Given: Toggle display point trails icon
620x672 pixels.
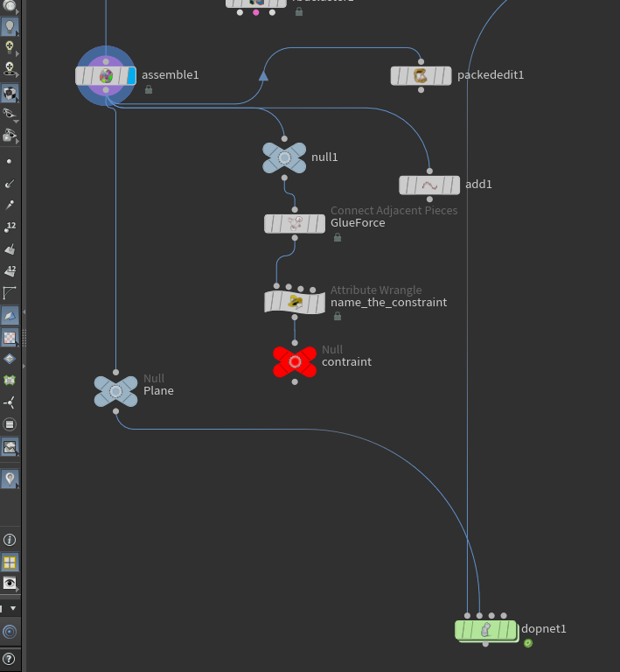Looking at the screenshot, I should (x=9, y=206).
